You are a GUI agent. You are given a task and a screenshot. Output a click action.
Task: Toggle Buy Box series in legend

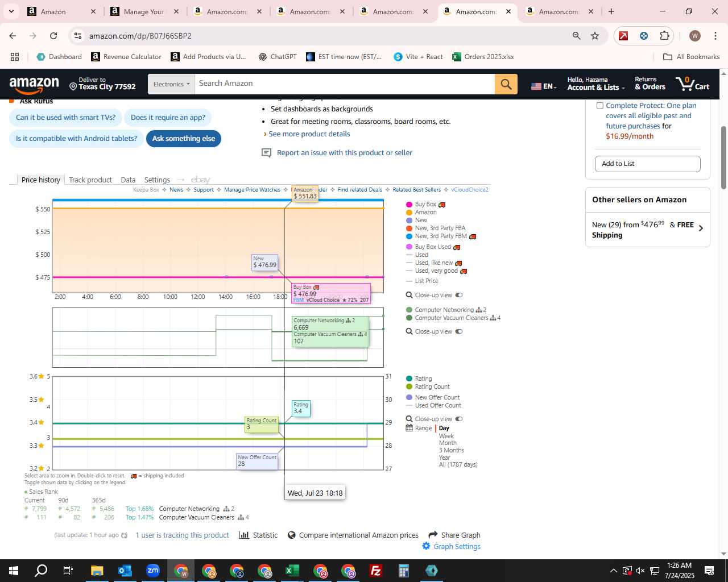(x=425, y=205)
